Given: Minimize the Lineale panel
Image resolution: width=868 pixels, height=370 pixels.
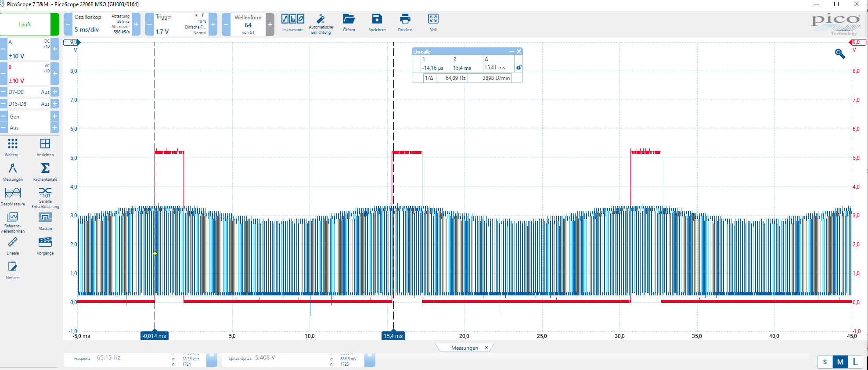Looking at the screenshot, I should tap(511, 51).
